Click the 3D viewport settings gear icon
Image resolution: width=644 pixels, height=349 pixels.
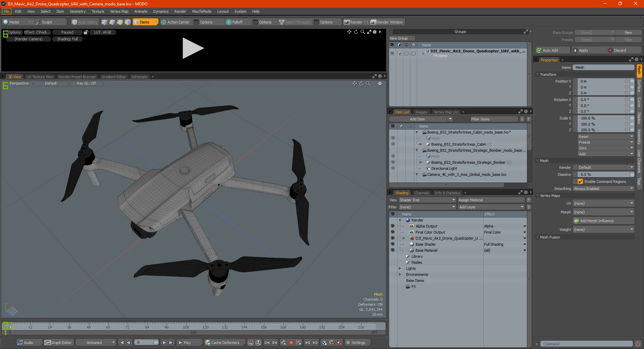[380, 84]
